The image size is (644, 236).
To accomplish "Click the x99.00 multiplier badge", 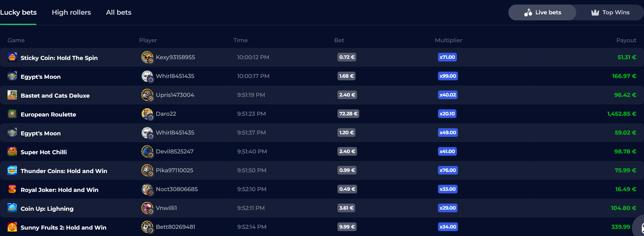I will [x=448, y=76].
